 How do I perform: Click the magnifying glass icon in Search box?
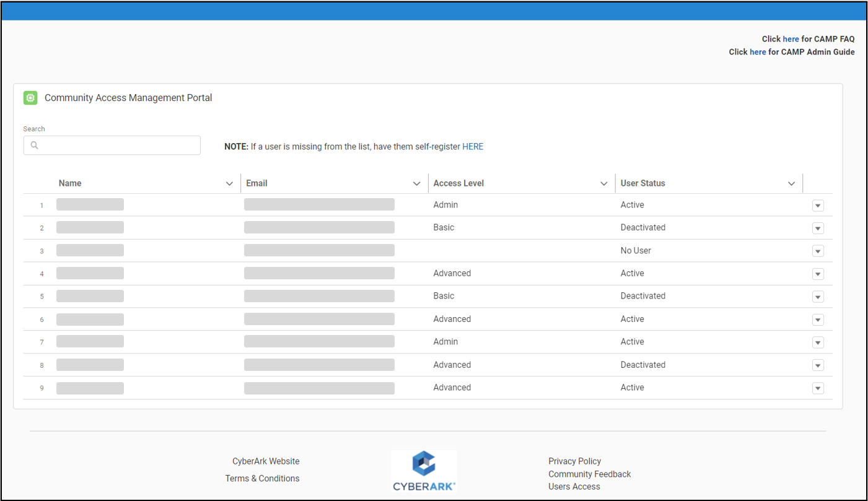tap(34, 145)
